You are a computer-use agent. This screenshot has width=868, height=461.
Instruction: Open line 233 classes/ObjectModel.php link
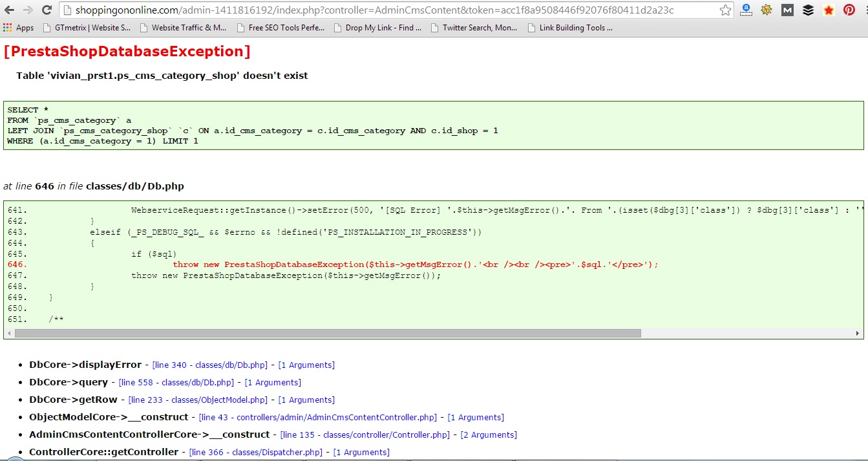(199, 400)
